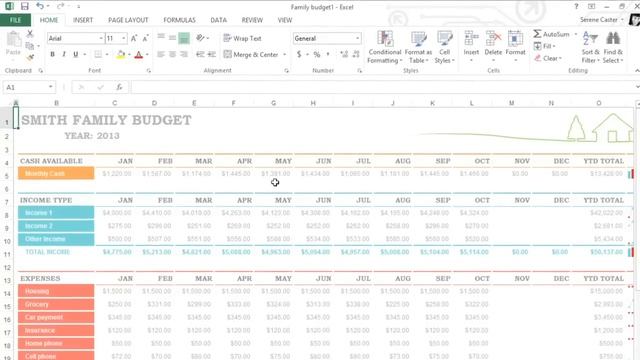
Task: Click the Increase Indent icon
Action: click(212, 54)
